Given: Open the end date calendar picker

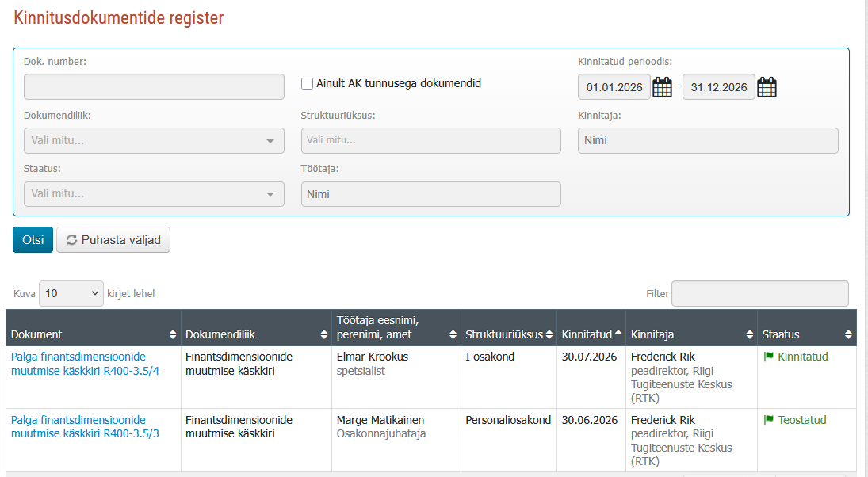Looking at the screenshot, I should click(x=767, y=87).
